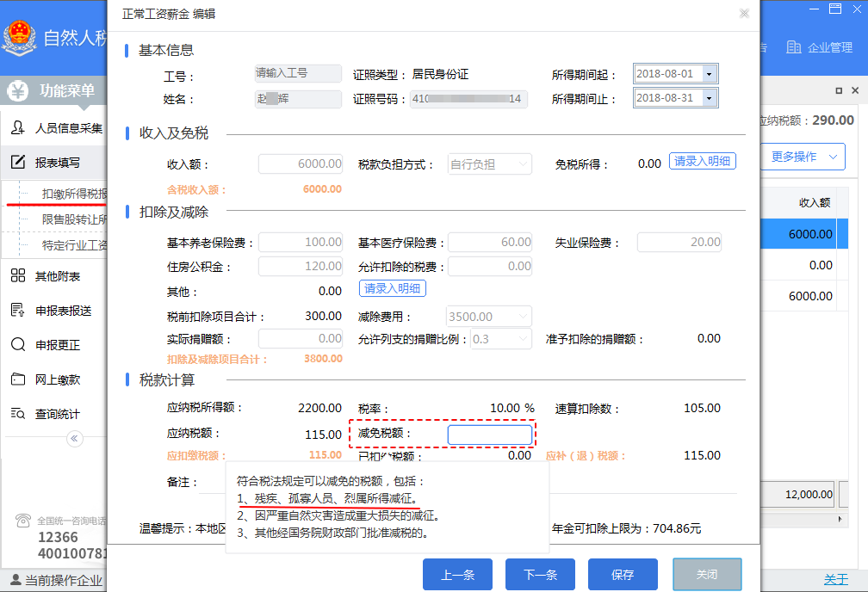Click into the 减免税额 input field
Screen dimensions: 868x592
tap(489, 435)
